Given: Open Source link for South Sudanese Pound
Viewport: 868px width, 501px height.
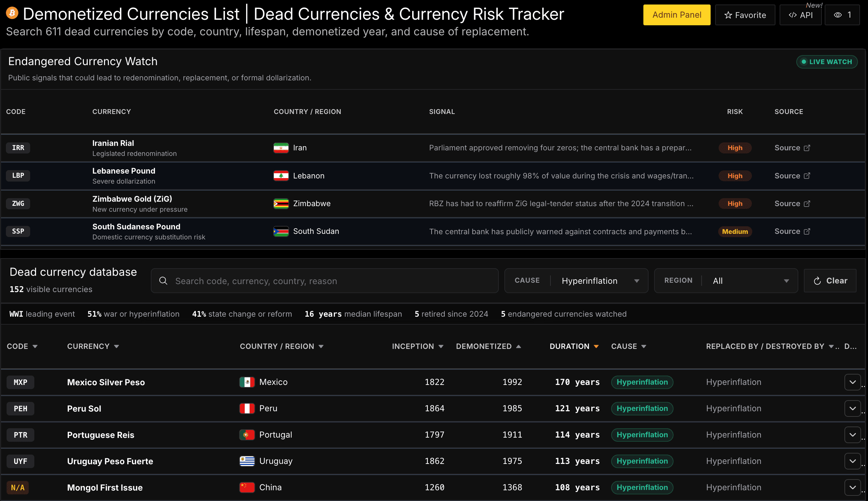Looking at the screenshot, I should pos(792,231).
